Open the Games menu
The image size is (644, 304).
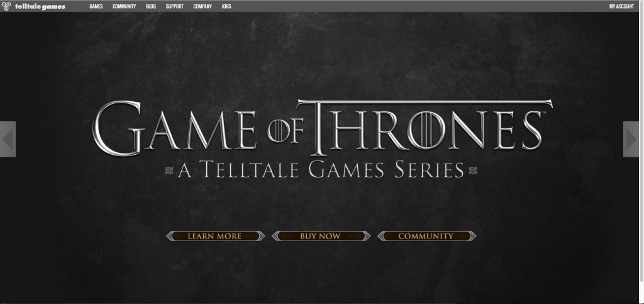pyautogui.click(x=96, y=6)
